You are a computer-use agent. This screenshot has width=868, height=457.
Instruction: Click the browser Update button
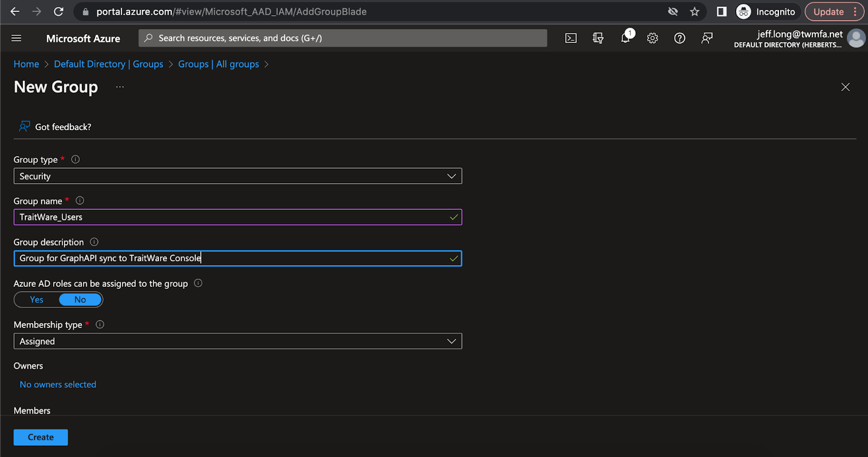(834, 11)
